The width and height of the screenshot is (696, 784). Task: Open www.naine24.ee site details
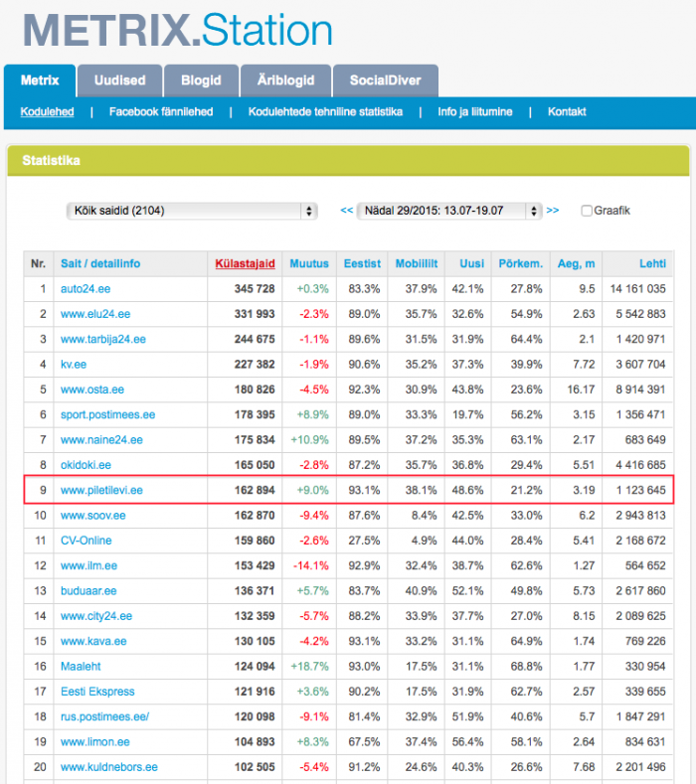click(x=101, y=439)
